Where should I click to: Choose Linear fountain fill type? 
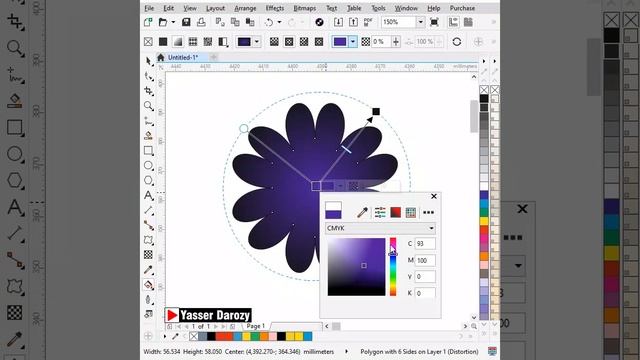(274, 42)
